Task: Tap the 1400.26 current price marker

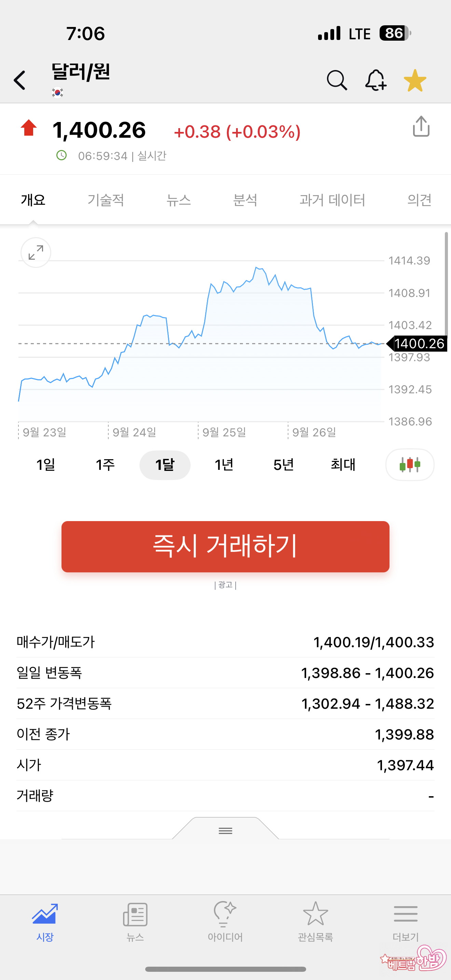Action: [x=418, y=343]
